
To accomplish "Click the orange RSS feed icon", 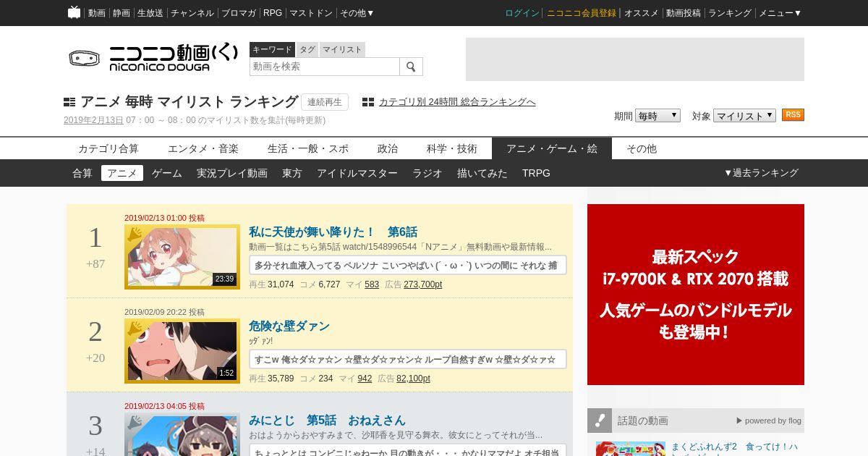I will [793, 115].
